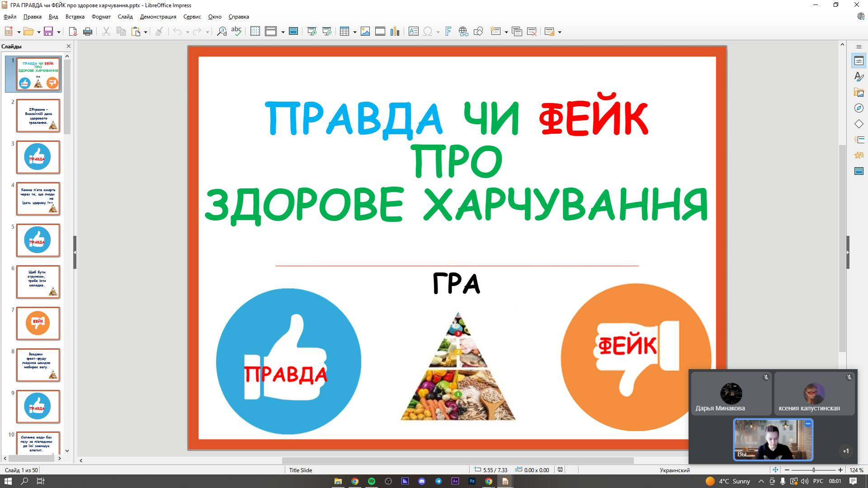Export as PDF using toolbar icon
The width and height of the screenshot is (868, 488).
point(73,32)
